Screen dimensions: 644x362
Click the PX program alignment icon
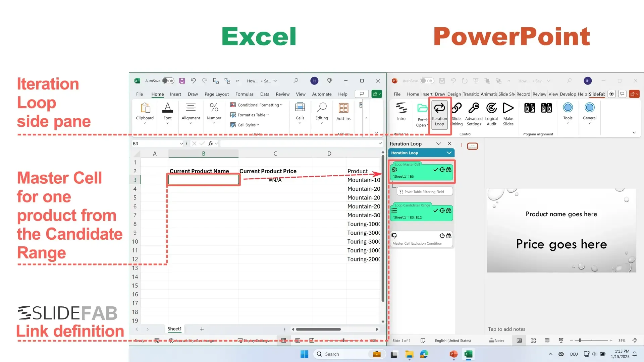coord(546,108)
